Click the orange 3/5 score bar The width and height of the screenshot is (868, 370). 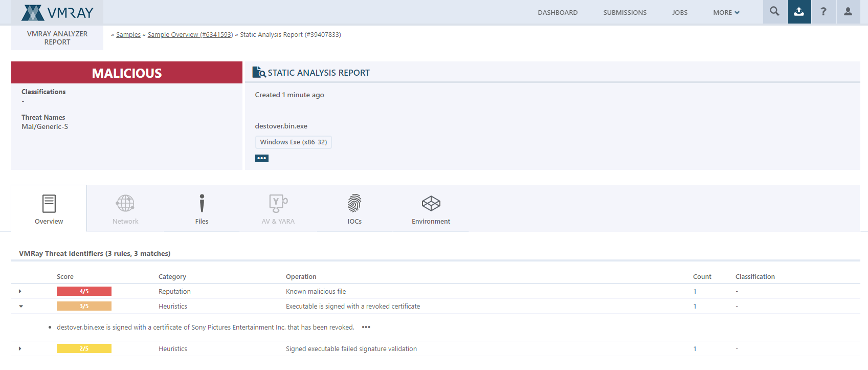(84, 306)
